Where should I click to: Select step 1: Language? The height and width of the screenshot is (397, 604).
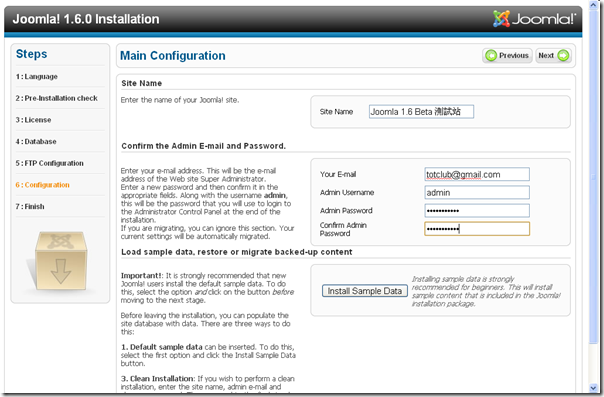click(x=37, y=77)
